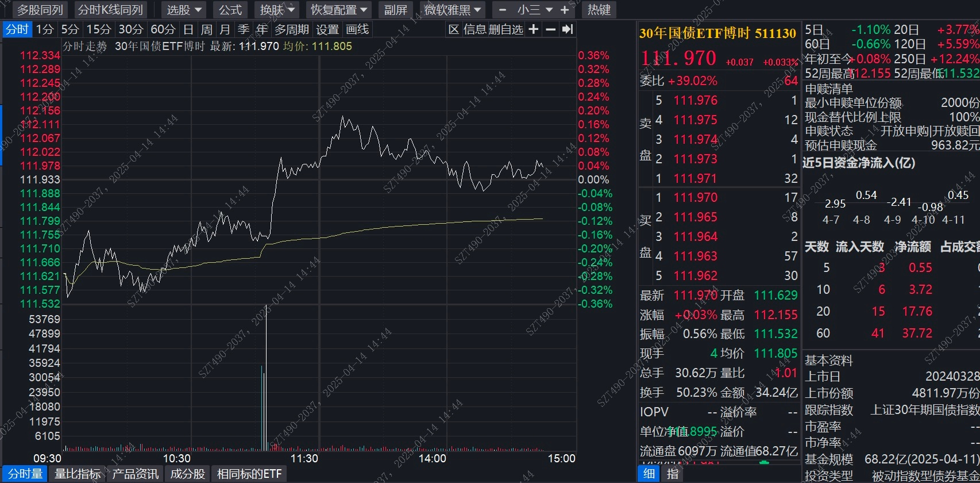Expand the 小三 font size selector

[535, 10]
